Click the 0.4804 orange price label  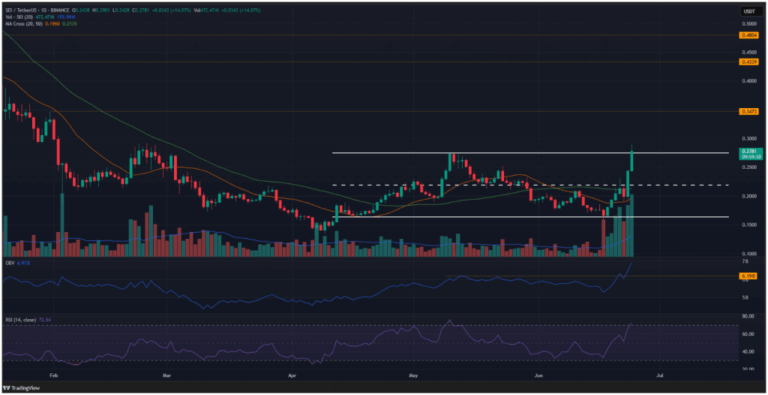coord(748,35)
